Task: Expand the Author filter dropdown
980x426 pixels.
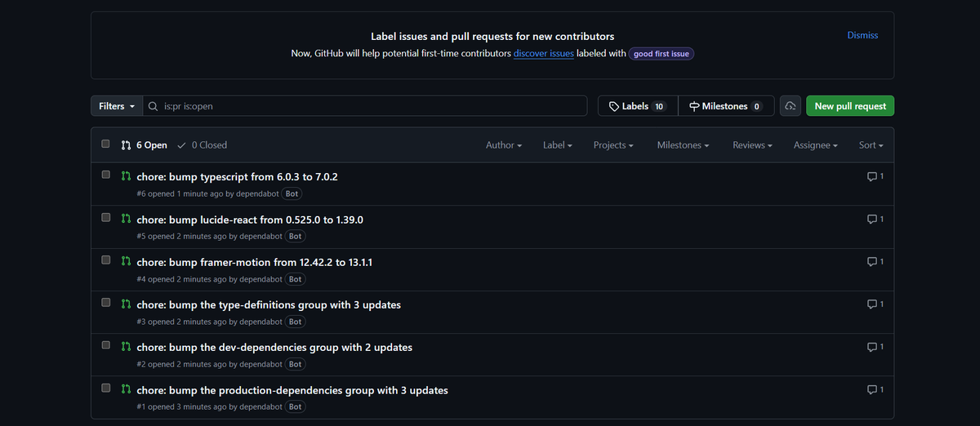Action: (504, 145)
